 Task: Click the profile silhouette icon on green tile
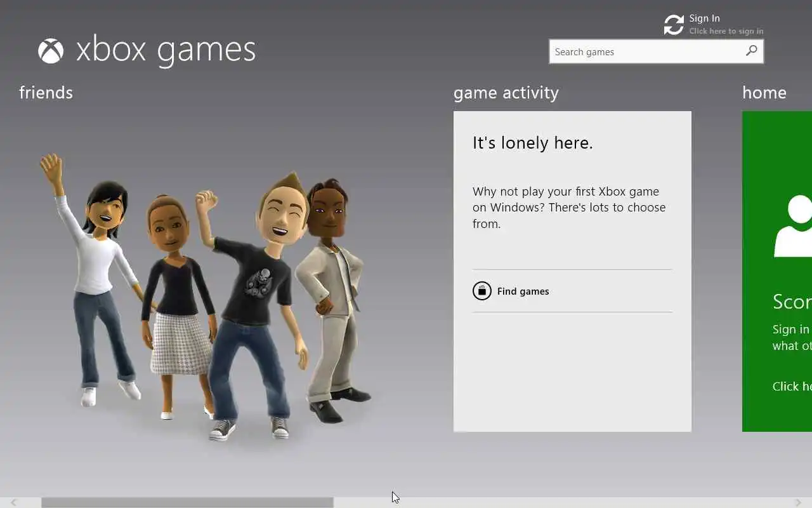point(793,227)
